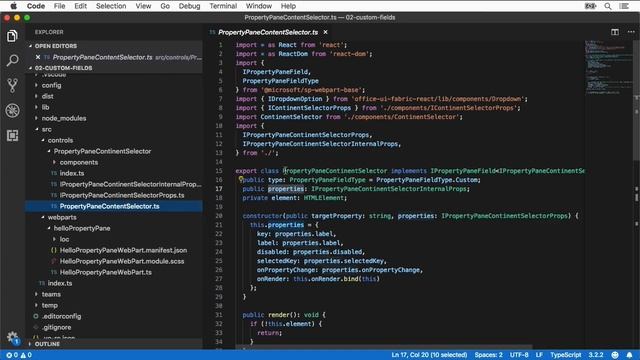Expand the teams folder
The height and width of the screenshot is (360, 640).
coord(51,294)
